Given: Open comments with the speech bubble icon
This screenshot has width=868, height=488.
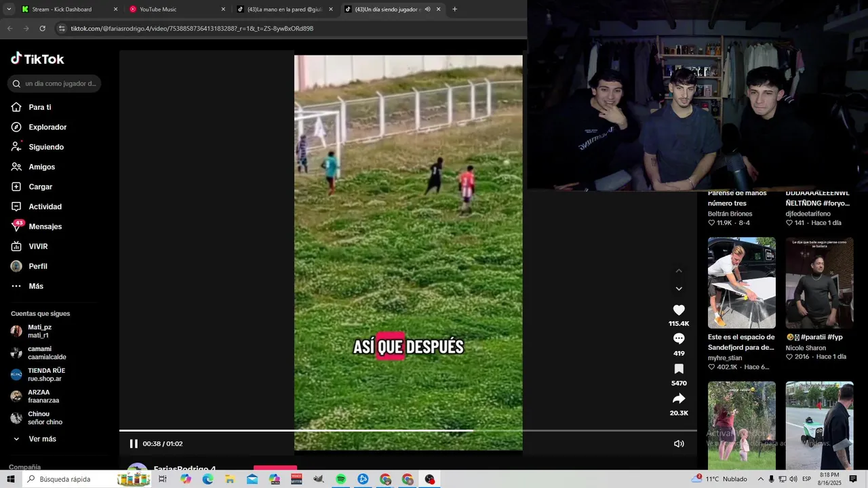Looking at the screenshot, I should [x=679, y=339].
